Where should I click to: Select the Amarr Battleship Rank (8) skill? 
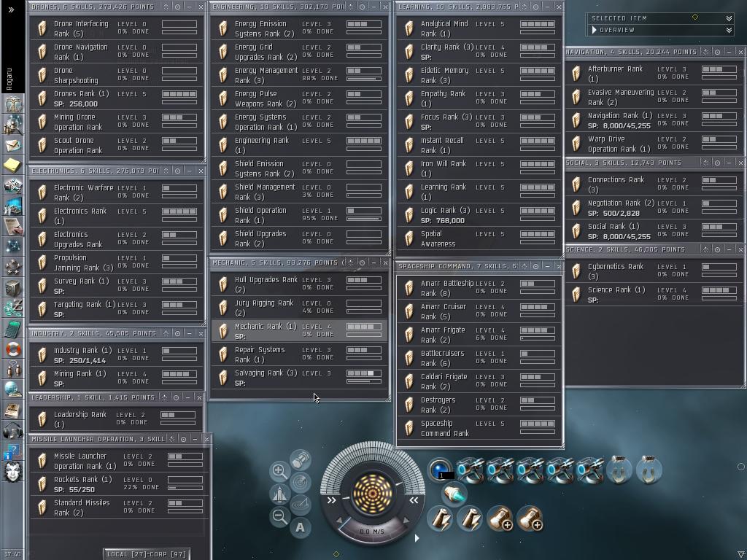479,288
